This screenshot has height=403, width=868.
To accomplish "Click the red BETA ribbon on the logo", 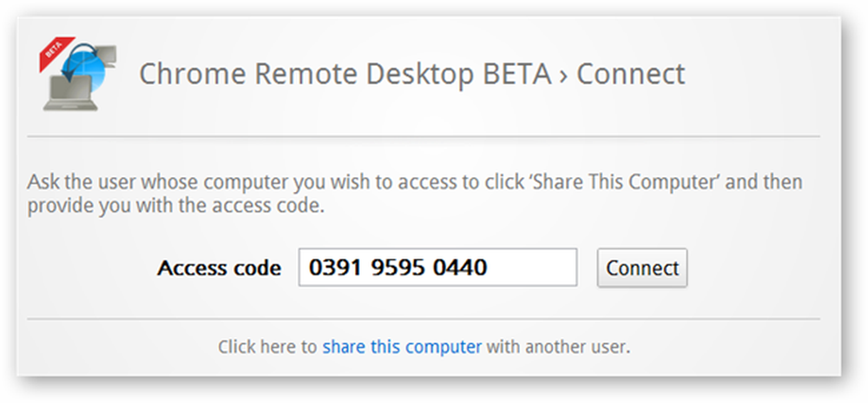I will coord(56,53).
